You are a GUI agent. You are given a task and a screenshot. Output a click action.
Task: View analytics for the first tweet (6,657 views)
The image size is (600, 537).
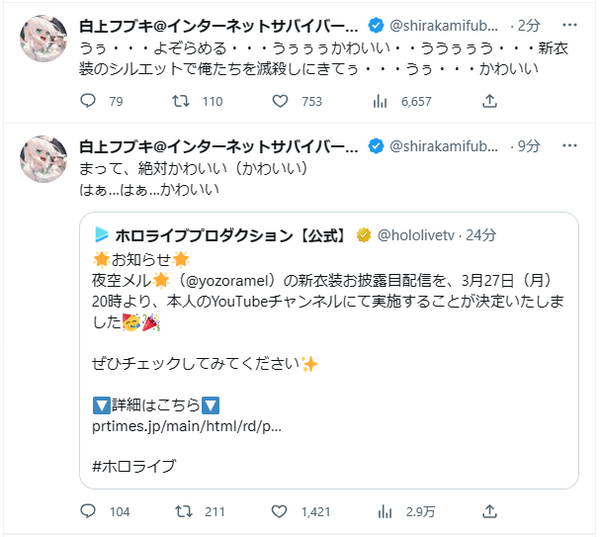point(380,100)
